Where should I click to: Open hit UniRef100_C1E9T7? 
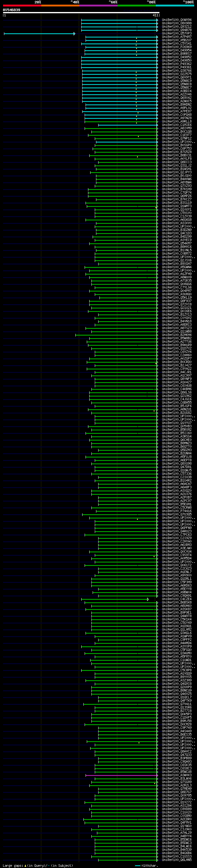177,135
